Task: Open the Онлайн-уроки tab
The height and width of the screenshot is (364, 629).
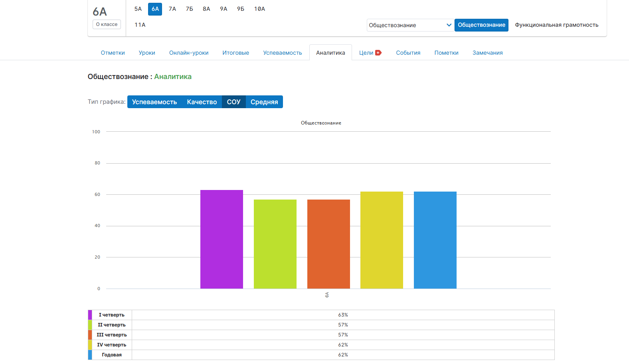Action: tap(189, 53)
